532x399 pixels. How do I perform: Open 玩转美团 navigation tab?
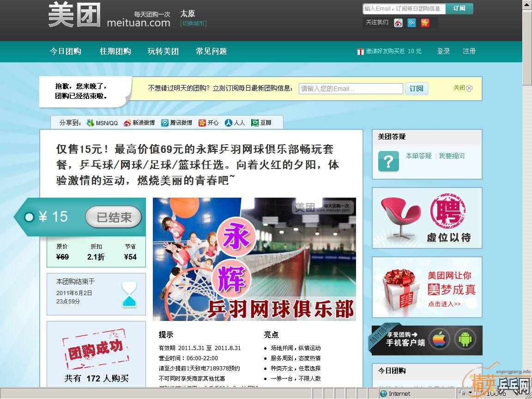click(163, 51)
